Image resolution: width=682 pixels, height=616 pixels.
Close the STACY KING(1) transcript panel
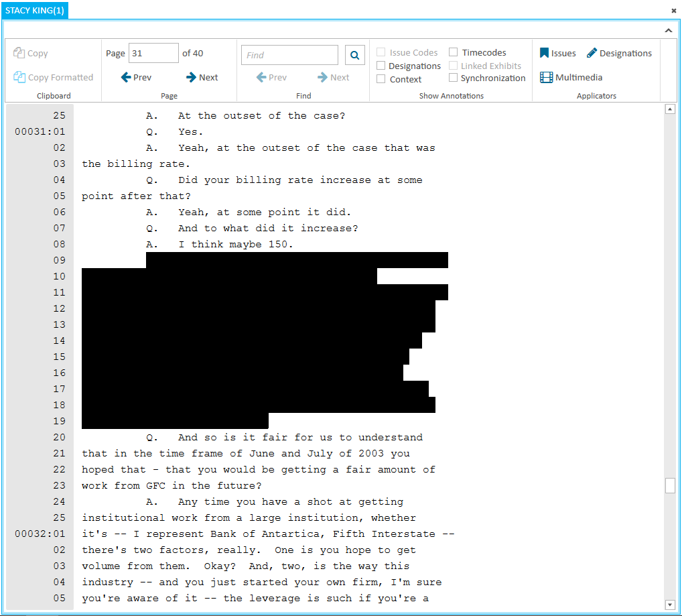[674, 11]
